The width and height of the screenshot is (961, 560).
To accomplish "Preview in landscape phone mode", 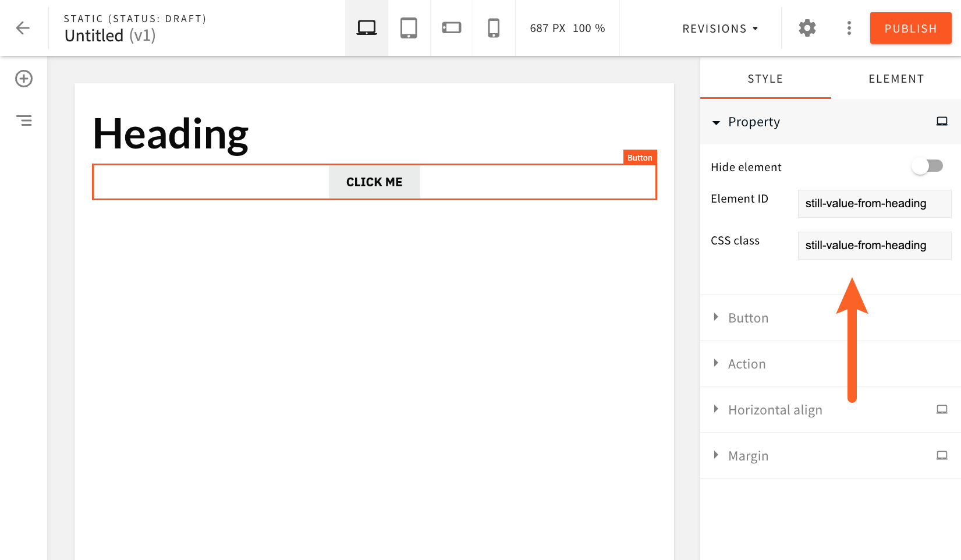I will pos(451,27).
